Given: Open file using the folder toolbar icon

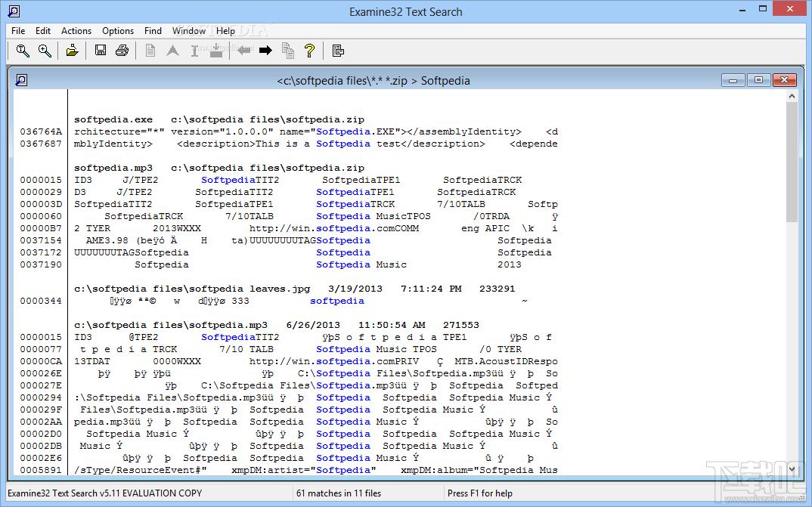Looking at the screenshot, I should point(72,51).
